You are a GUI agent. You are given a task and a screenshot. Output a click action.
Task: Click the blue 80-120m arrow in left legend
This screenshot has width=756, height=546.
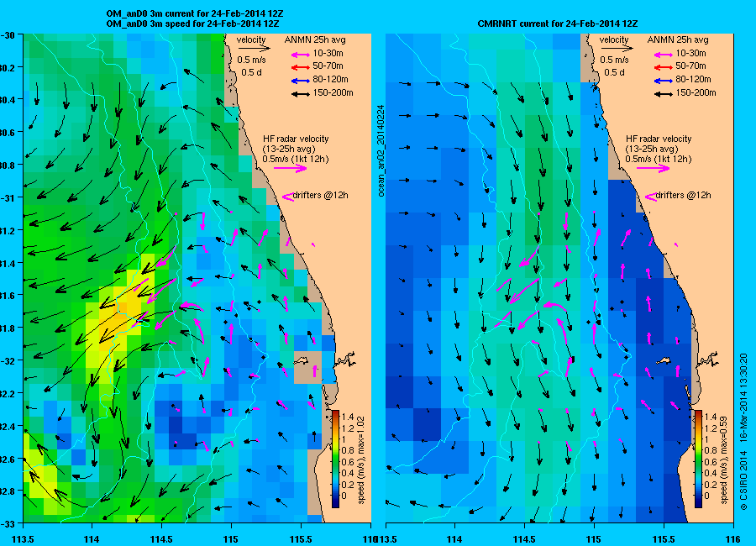[x=301, y=81]
